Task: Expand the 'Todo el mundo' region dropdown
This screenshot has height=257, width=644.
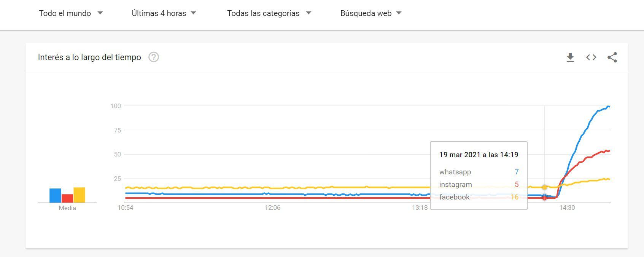Action: click(71, 13)
